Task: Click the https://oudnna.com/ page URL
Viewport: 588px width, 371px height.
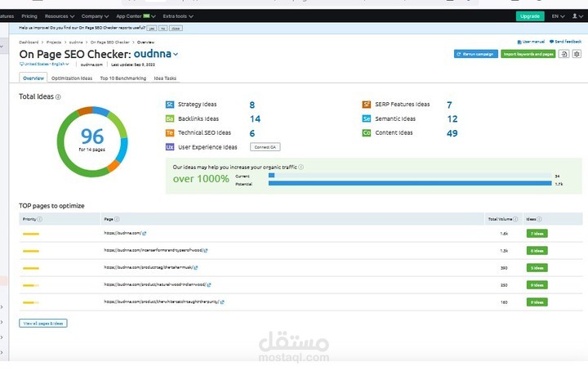Action: pos(122,234)
